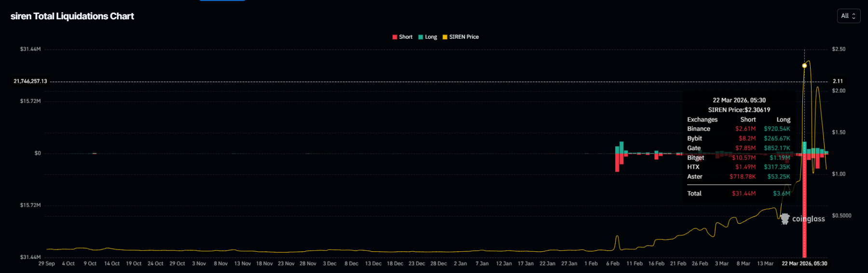This screenshot has width=868, height=273.
Task: Click the SIREN Price:$2.30619 tooltip line
Action: coord(739,110)
